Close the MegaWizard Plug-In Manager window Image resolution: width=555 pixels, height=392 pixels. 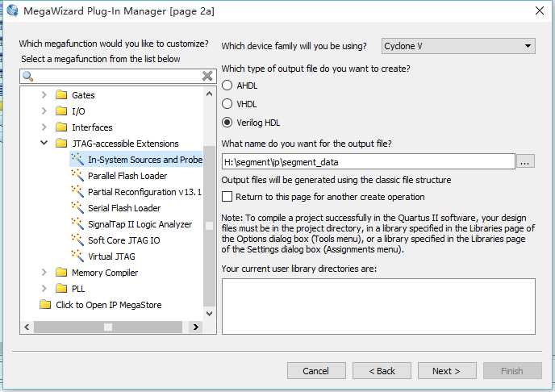click(x=540, y=10)
